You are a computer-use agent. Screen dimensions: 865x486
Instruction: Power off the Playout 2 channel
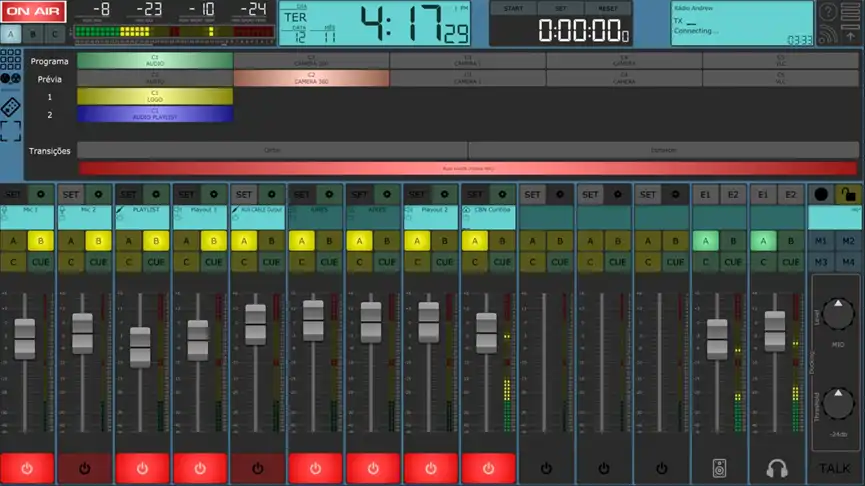point(431,468)
